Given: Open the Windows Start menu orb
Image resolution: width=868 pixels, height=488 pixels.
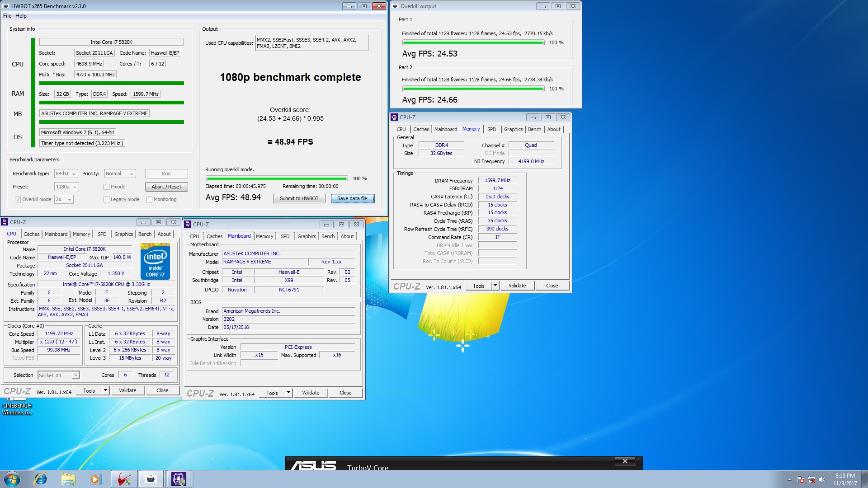Looking at the screenshot, I should [x=12, y=479].
